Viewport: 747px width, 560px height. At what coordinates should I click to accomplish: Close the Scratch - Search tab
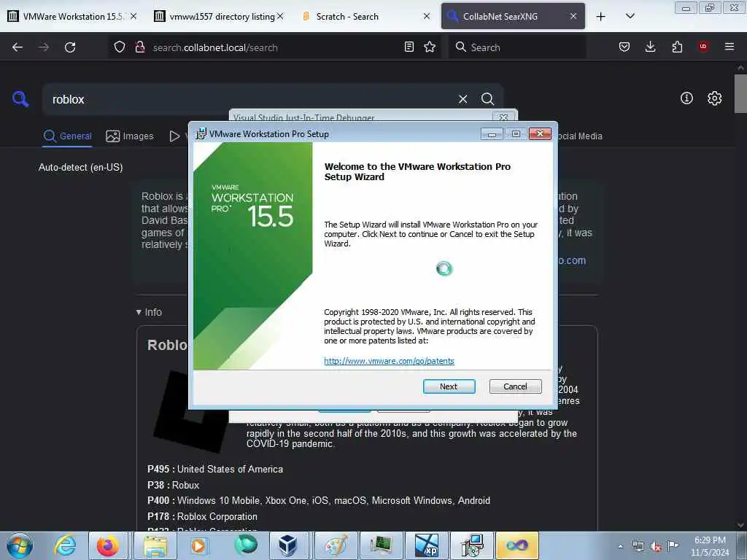click(426, 16)
